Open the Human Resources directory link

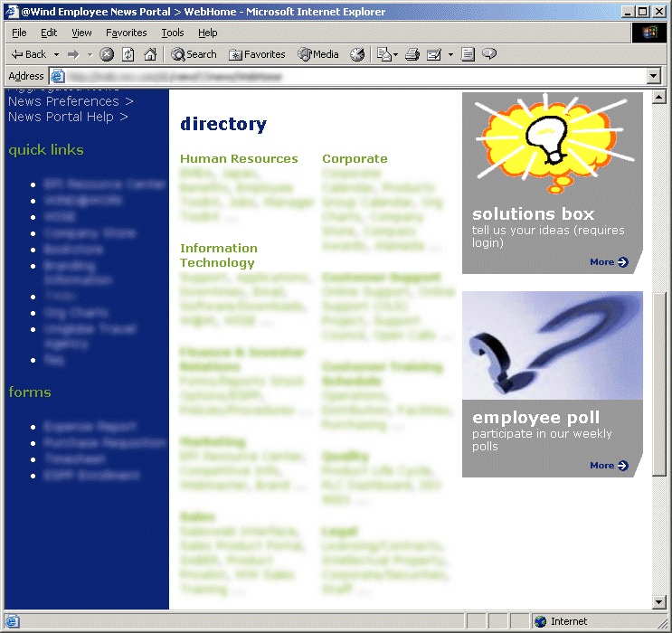pyautogui.click(x=239, y=159)
